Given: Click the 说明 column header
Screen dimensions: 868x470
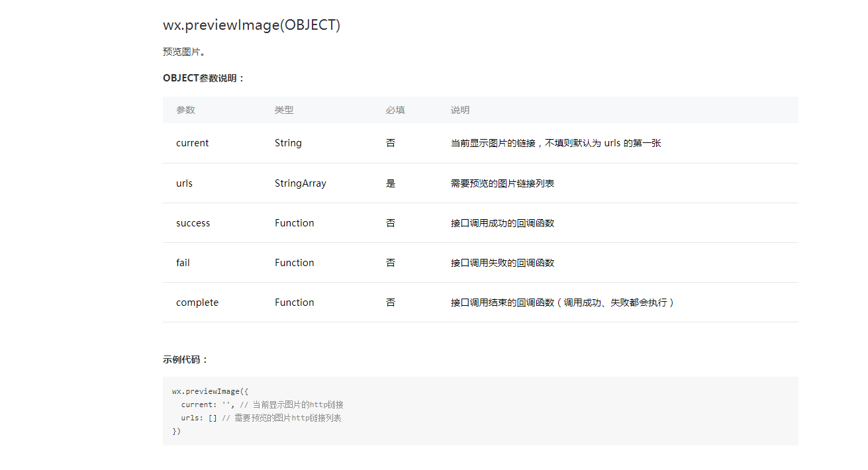Looking at the screenshot, I should [460, 110].
